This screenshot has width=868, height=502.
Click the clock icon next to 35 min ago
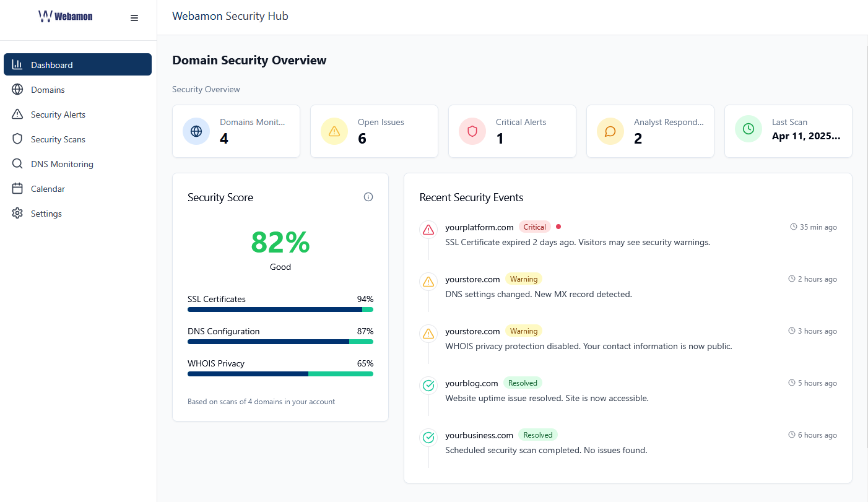point(794,227)
